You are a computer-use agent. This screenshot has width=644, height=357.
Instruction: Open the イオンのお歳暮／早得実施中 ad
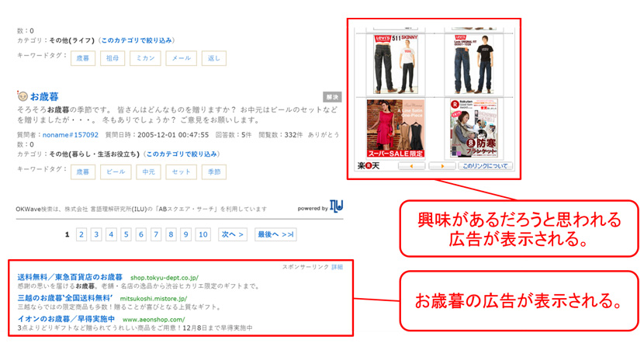(66, 319)
